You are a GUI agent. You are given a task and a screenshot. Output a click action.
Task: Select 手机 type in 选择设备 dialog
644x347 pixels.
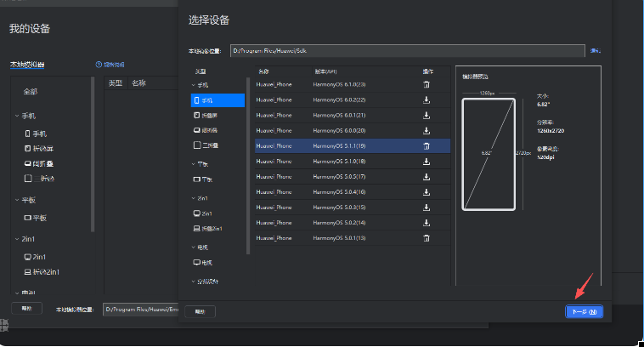217,100
